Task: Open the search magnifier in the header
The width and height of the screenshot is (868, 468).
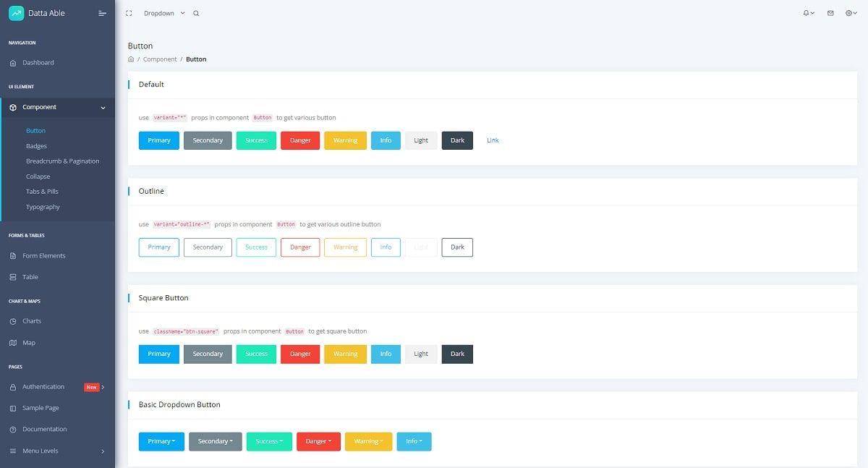Action: (195, 13)
